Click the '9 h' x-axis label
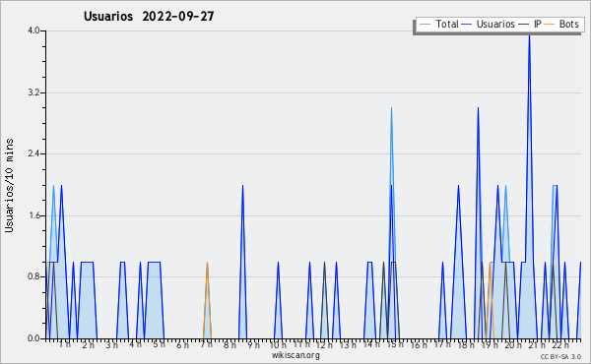The image size is (591, 364). click(254, 344)
